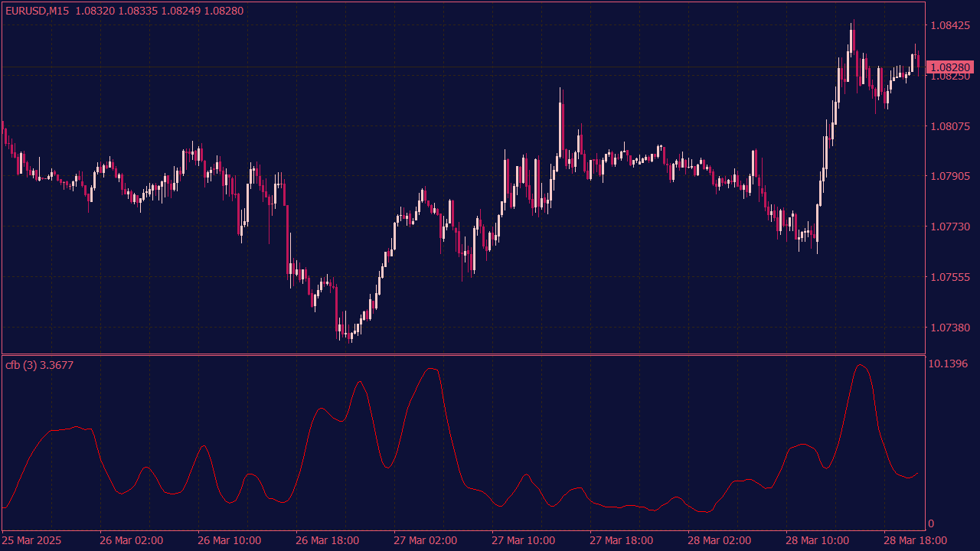Click the 28 Mar 02:00 time label
980x551 pixels.
tap(720, 540)
